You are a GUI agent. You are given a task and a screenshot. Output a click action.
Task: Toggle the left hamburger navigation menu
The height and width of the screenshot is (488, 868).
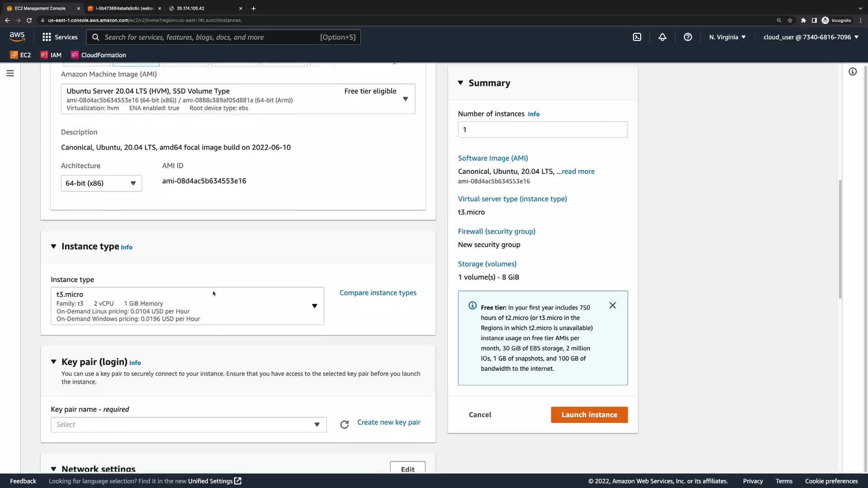[10, 73]
